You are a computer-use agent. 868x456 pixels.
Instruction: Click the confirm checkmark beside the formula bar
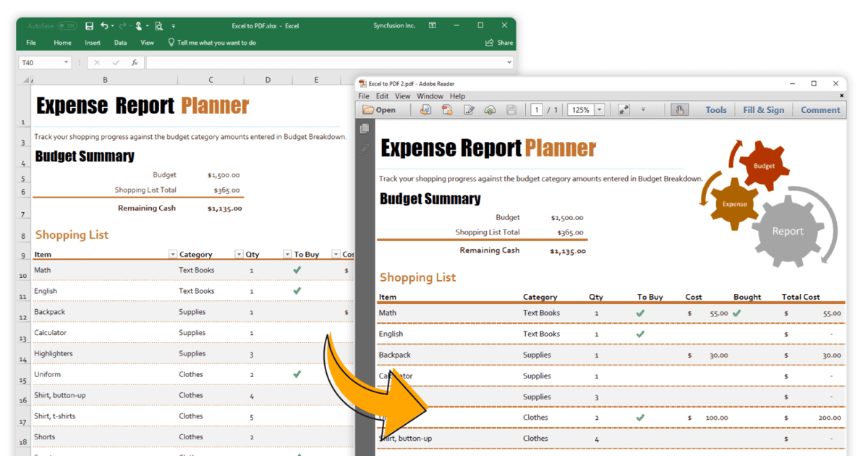(x=116, y=63)
